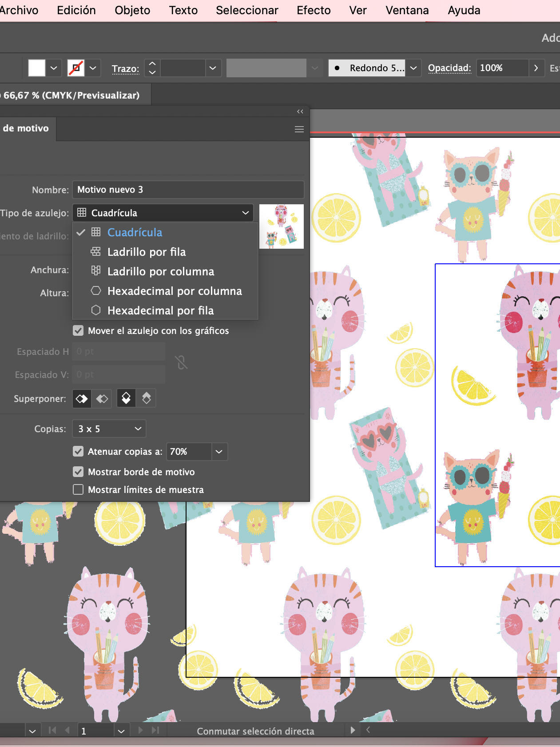Collapse the panel with double-arrow icon
This screenshot has height=747, width=560.
(x=300, y=111)
